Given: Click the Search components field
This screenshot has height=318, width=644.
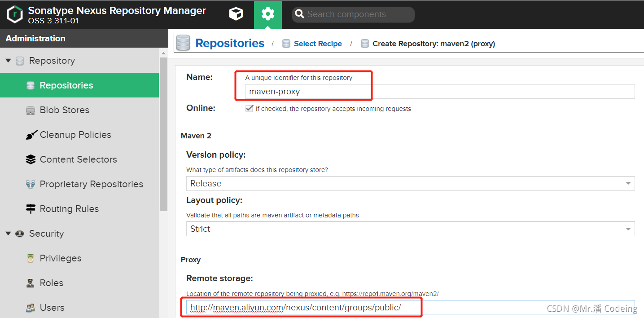Looking at the screenshot, I should coord(353,14).
